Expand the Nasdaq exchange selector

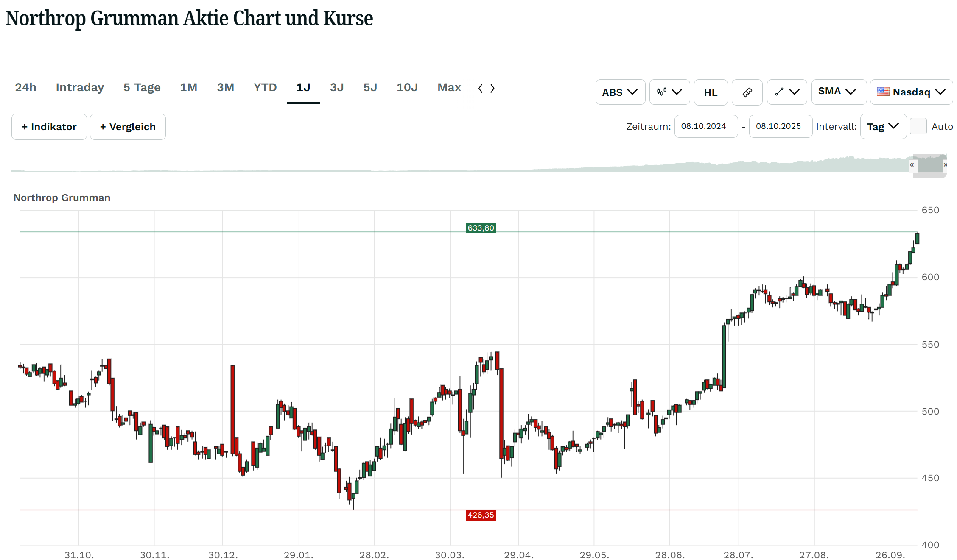pos(911,92)
